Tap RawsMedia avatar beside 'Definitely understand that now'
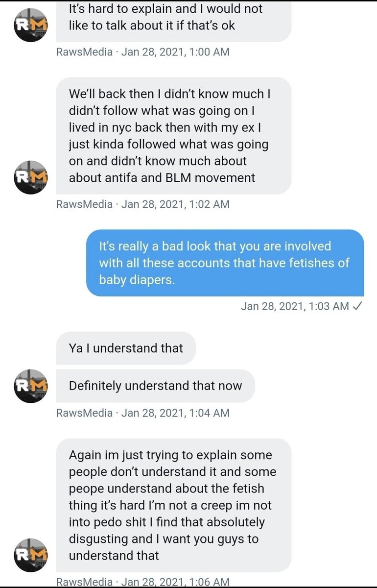The height and width of the screenshot is (588, 377). (x=30, y=386)
